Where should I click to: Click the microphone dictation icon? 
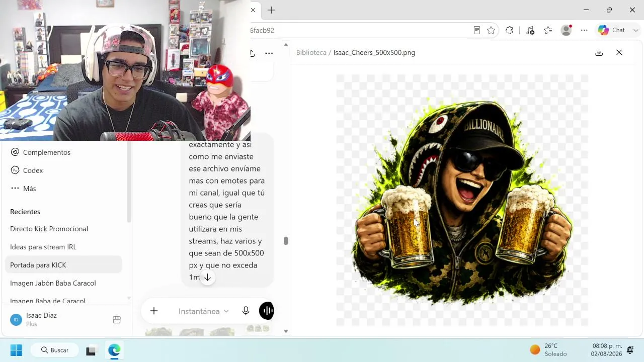[246, 311]
